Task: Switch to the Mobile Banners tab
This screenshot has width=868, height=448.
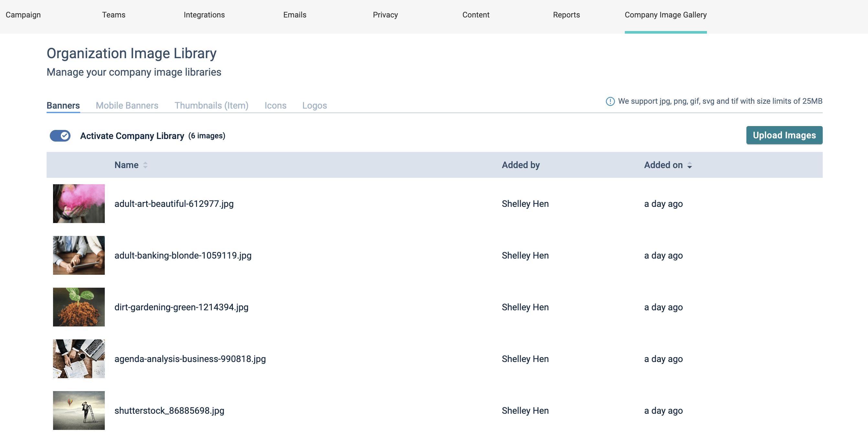Action: tap(127, 105)
